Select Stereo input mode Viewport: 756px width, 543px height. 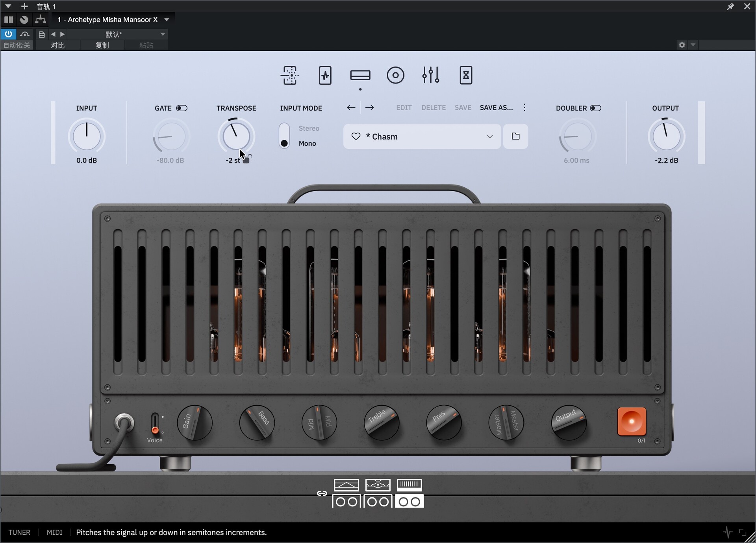point(309,128)
